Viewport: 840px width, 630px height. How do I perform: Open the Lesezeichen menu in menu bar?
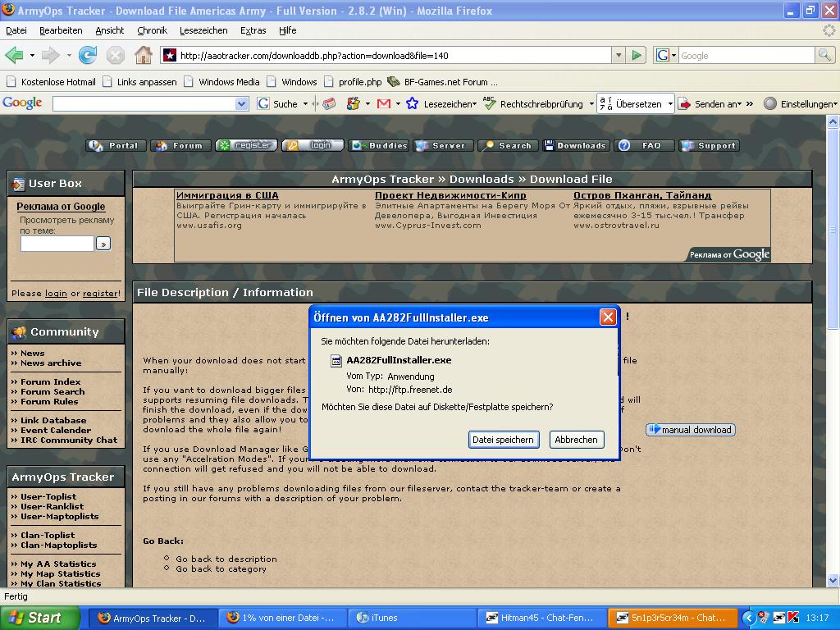[203, 30]
